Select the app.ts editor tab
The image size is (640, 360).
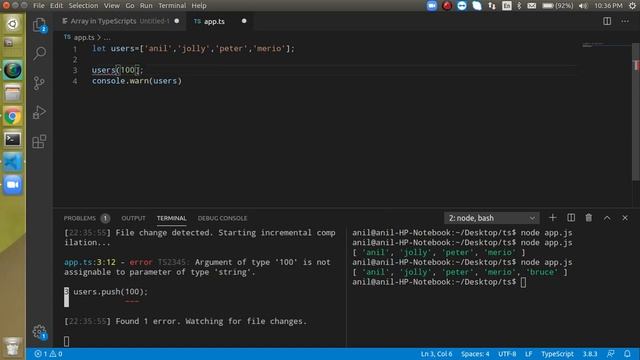220,21
